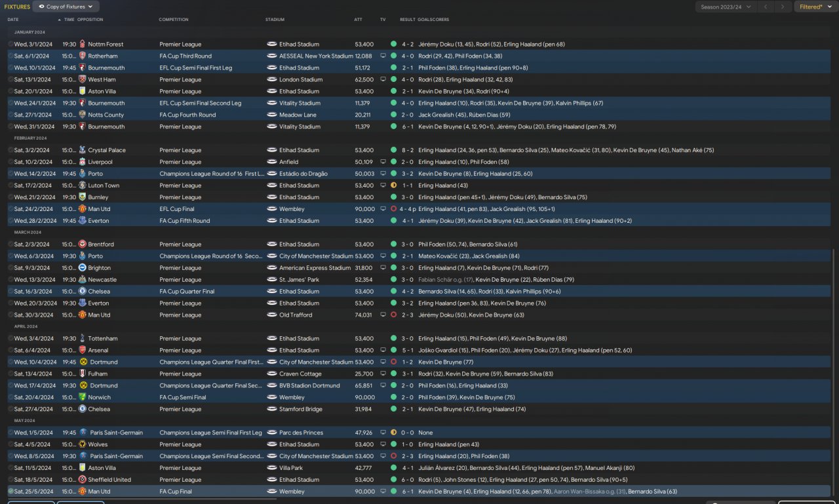Click the Liverpool club badge
839x504 pixels.
[83, 162]
